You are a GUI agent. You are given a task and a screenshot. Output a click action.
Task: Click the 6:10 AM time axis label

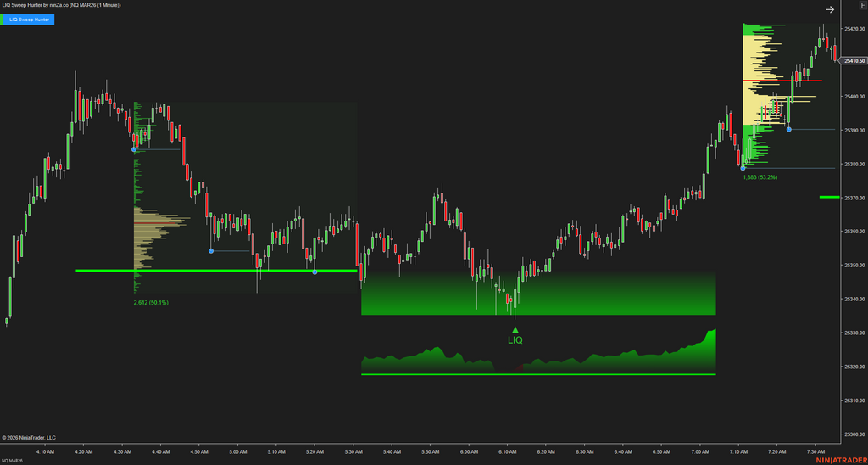click(508, 451)
